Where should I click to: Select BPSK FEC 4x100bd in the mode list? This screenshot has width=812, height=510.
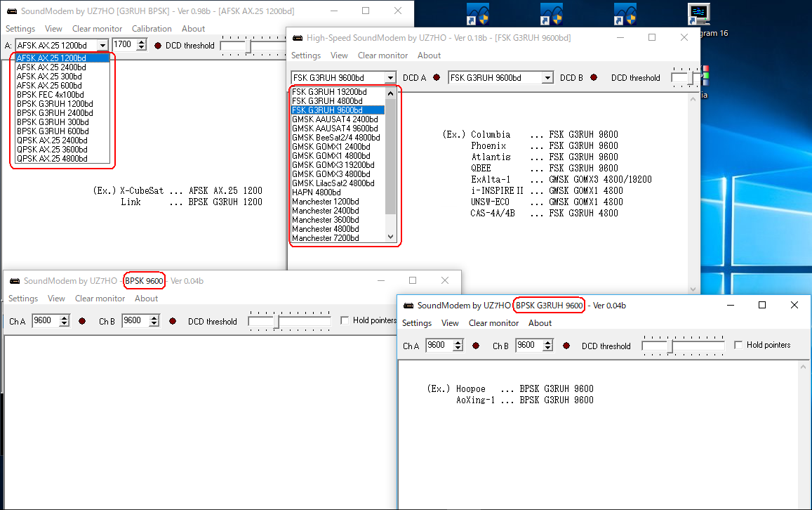point(62,94)
